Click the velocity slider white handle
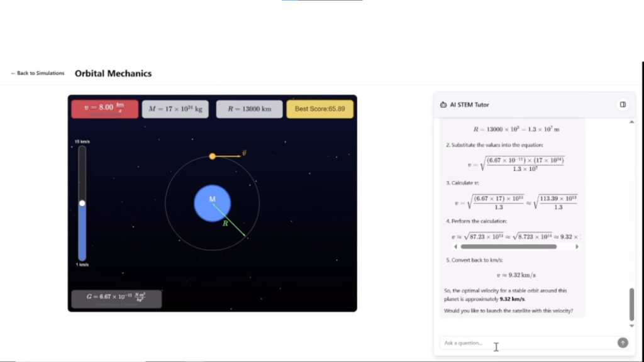This screenshot has height=362, width=644. [82, 203]
